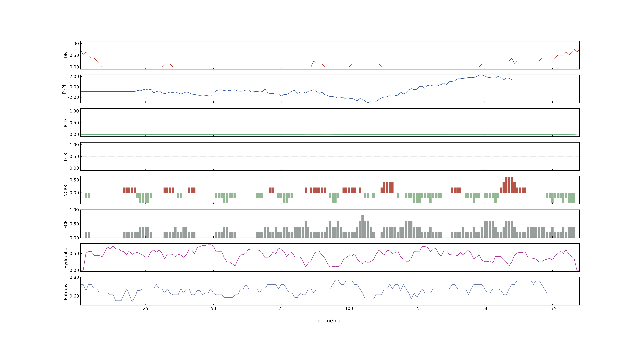644x343 pixels.
Task: Click the Pi-Pi y-axis label
Action: pos(64,89)
